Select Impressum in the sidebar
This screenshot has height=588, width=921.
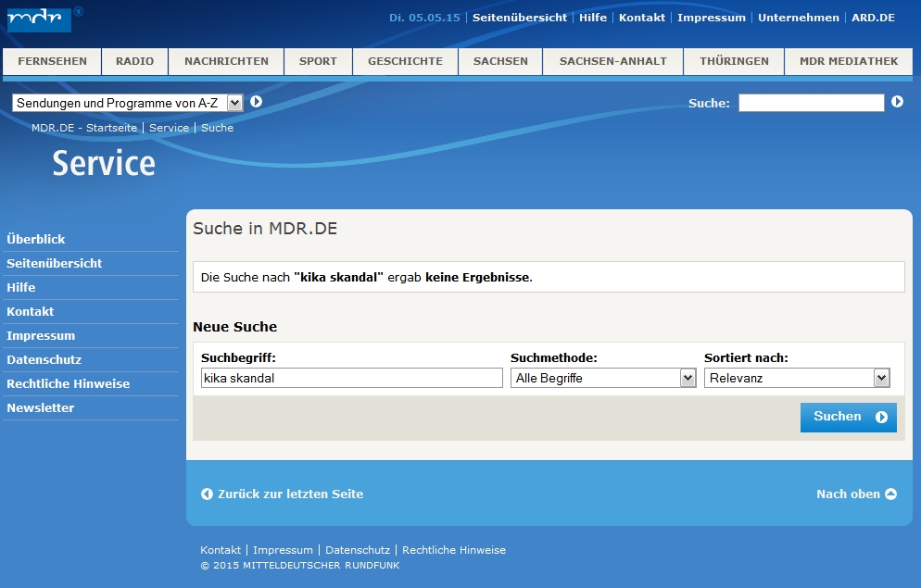click(41, 335)
